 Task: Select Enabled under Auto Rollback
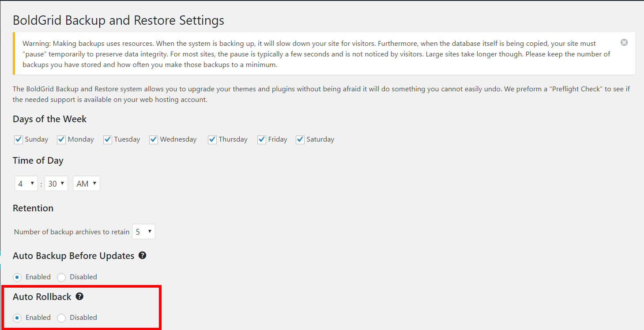18,318
